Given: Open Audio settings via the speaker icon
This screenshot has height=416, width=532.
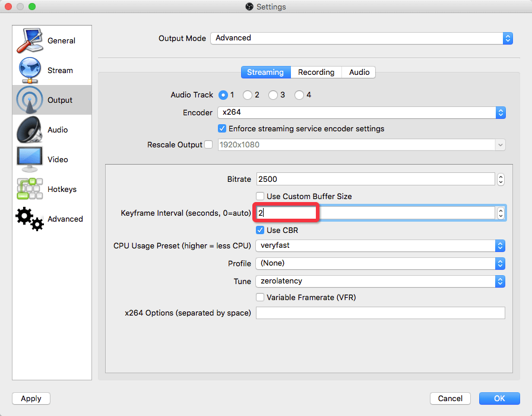Looking at the screenshot, I should coord(30,130).
